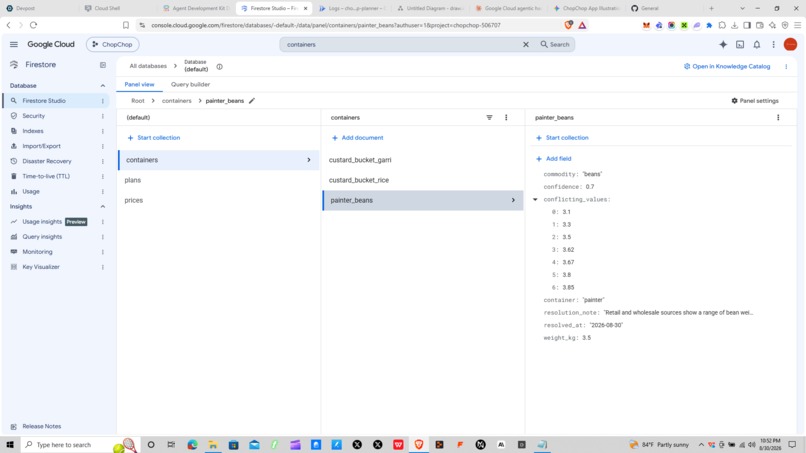This screenshot has width=806, height=453.
Task: Reload the browser page
Action: click(x=33, y=25)
